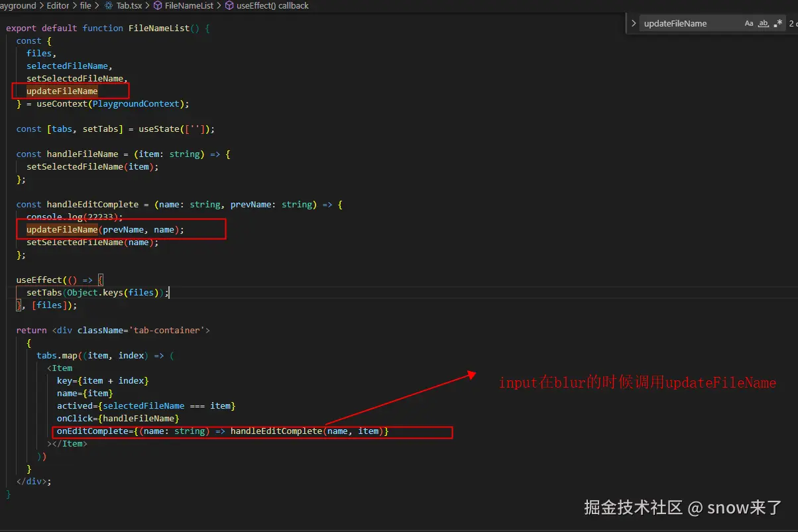Click the 'updateFileName(prevName, name);' call

coord(105,229)
